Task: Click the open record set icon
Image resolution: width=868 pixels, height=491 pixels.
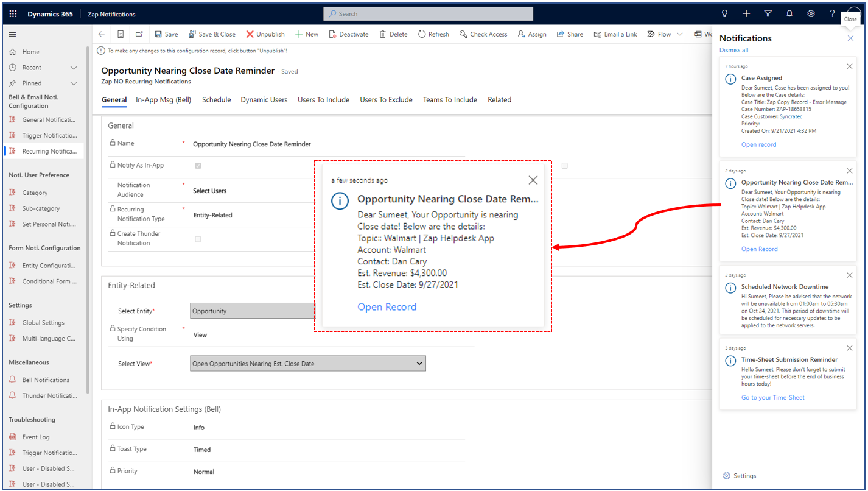Action: click(x=121, y=34)
